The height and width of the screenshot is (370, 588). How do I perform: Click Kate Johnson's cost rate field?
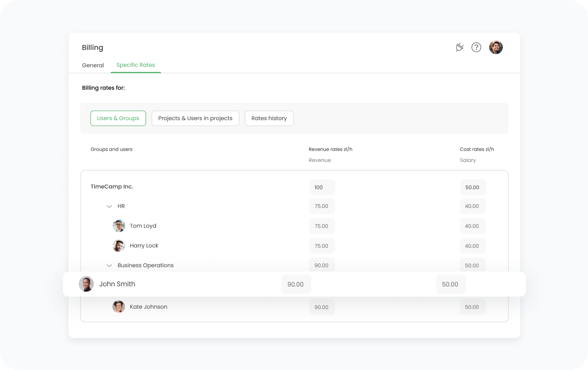click(x=472, y=307)
